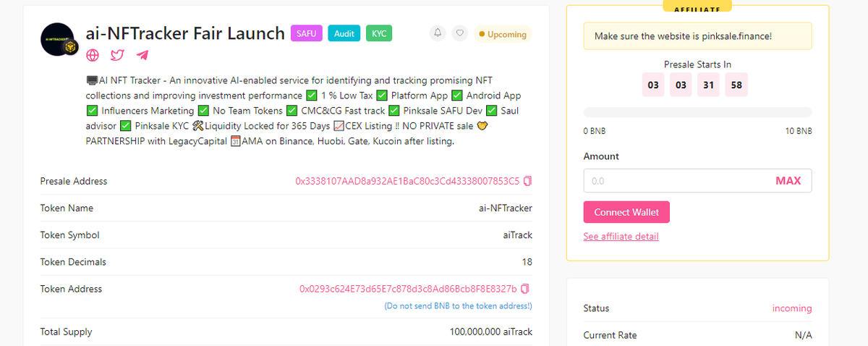Click presale address 0x3338107AAD8a932AE1BaC80c3Cd43338007853C5
The width and height of the screenshot is (868, 346).
click(x=407, y=181)
